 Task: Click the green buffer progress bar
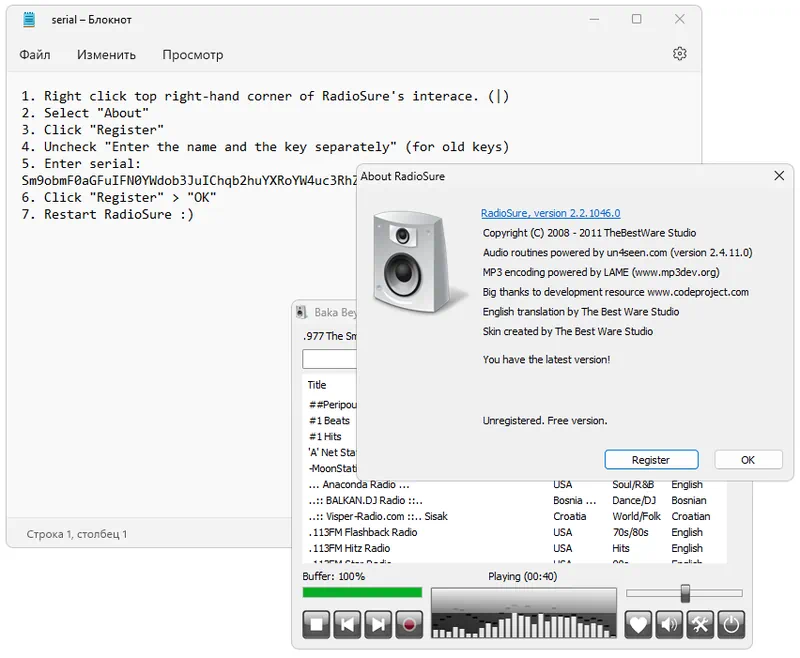[x=362, y=592]
